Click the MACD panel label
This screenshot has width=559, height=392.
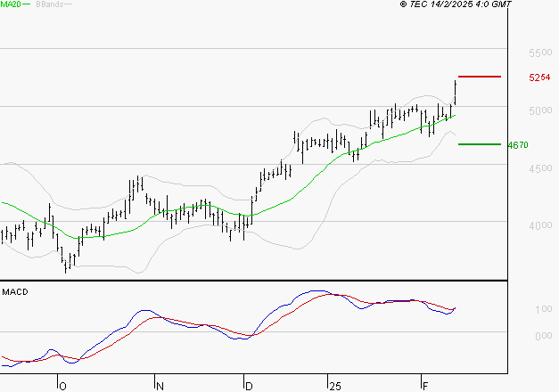15,292
